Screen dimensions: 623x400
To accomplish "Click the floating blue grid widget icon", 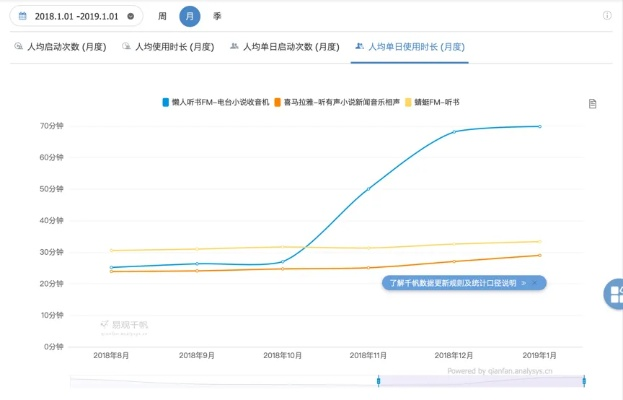I will [614, 294].
